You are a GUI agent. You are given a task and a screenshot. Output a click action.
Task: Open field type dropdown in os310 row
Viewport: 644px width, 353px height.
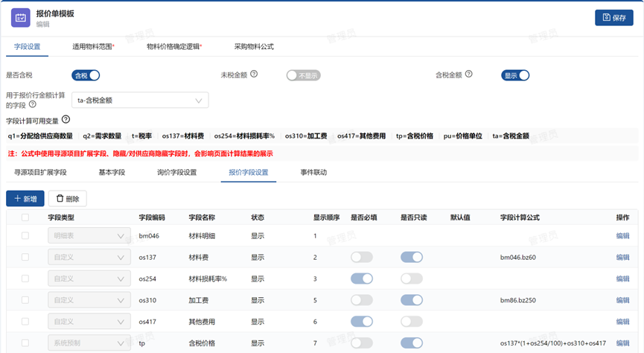[89, 300]
